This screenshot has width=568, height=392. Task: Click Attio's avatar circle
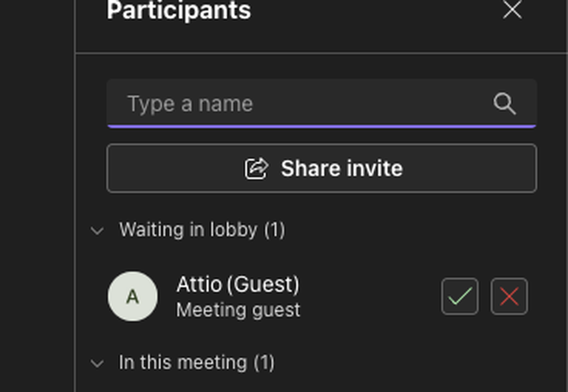point(133,296)
